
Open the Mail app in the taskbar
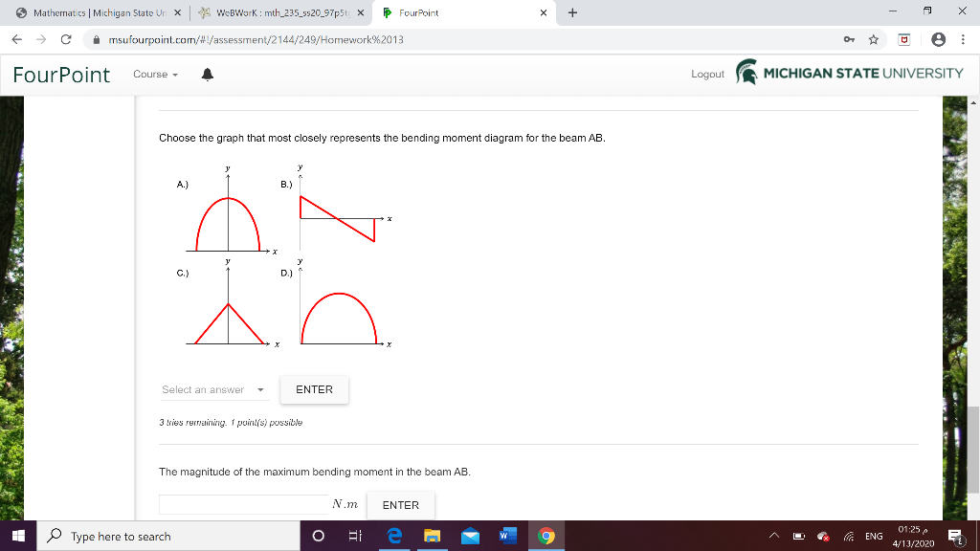click(x=470, y=536)
